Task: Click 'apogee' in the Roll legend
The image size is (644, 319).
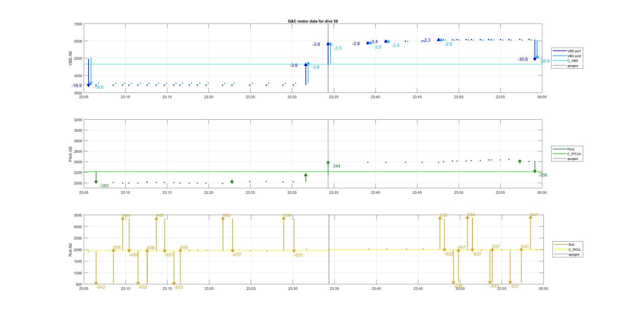Action: point(574,254)
